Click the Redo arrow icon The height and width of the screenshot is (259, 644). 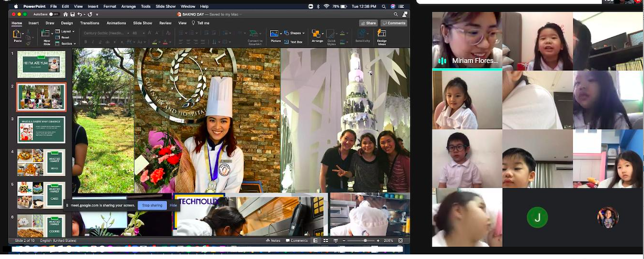click(90, 14)
